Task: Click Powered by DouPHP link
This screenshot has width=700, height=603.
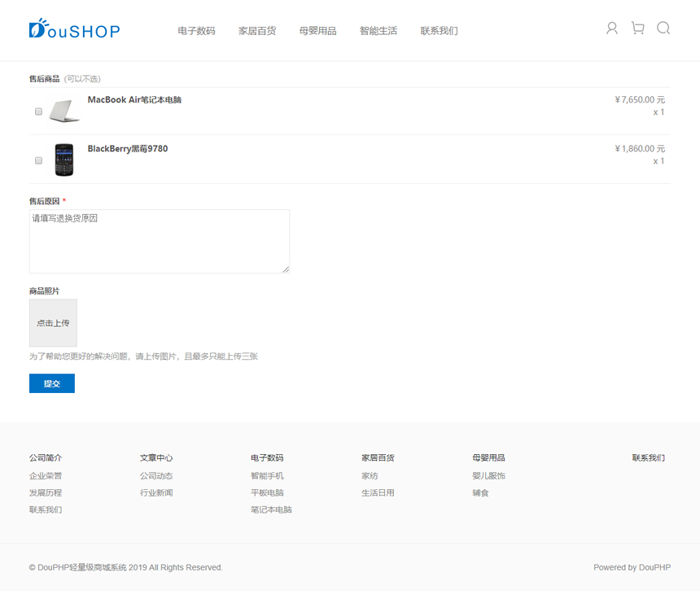Action: (x=632, y=567)
